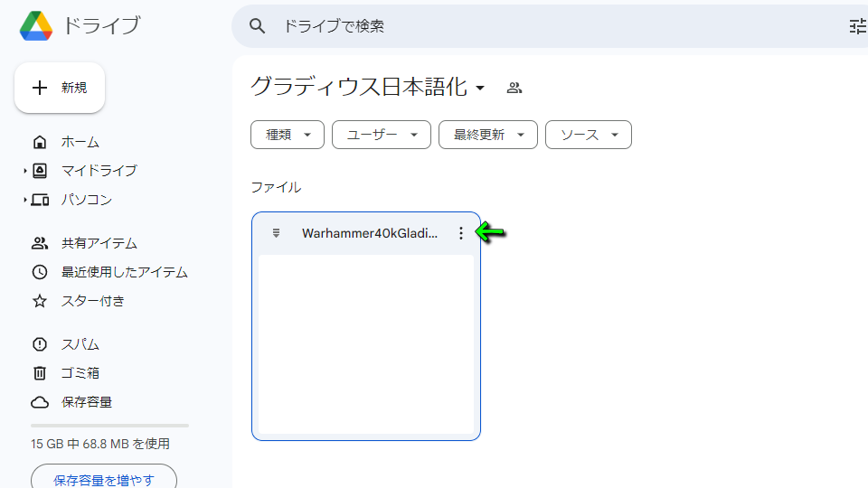Image resolution: width=868 pixels, height=488 pixels.
Task: Expand the パソコン tree arrow
Action: tap(25, 200)
